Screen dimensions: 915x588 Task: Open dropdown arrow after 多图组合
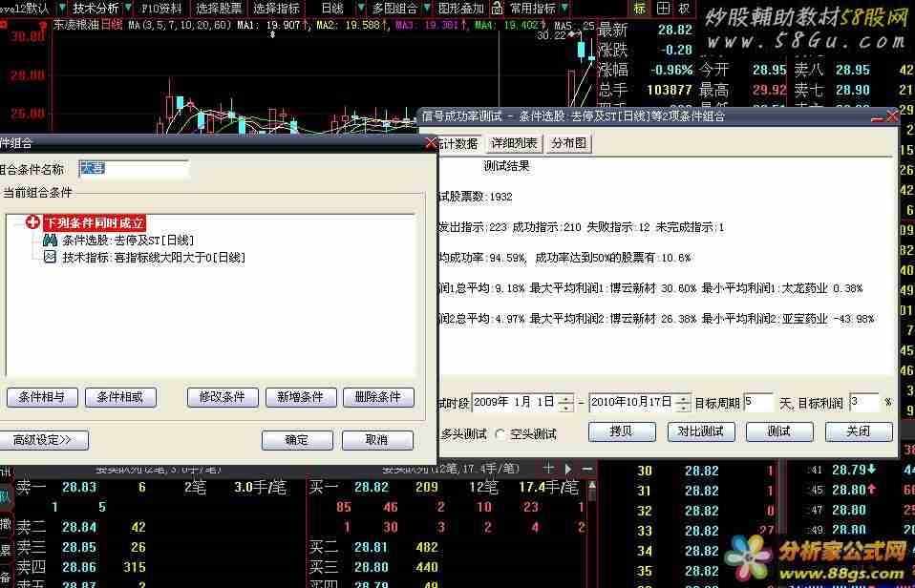[428, 9]
